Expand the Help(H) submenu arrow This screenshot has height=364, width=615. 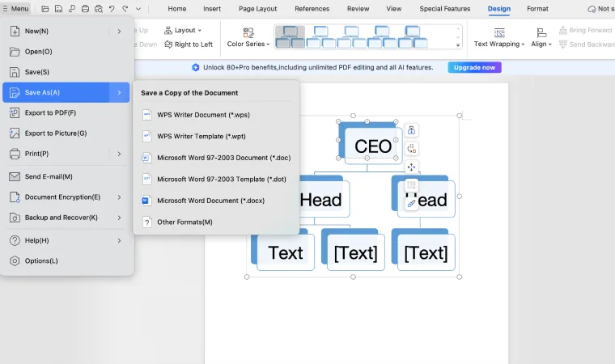119,240
